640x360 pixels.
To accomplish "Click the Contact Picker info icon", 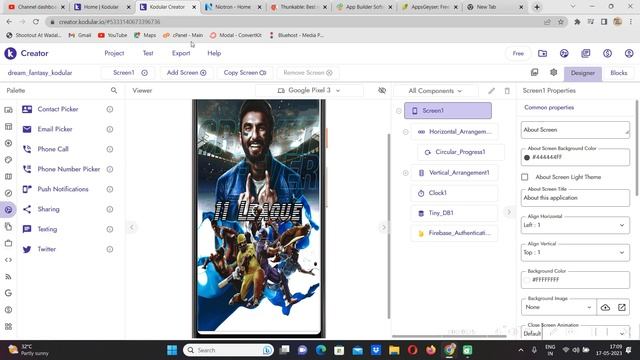I will (110, 109).
